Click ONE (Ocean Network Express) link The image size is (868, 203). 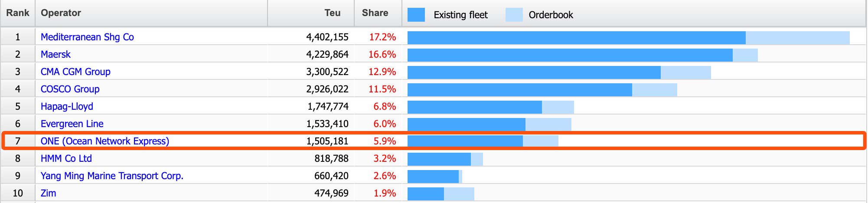click(105, 141)
